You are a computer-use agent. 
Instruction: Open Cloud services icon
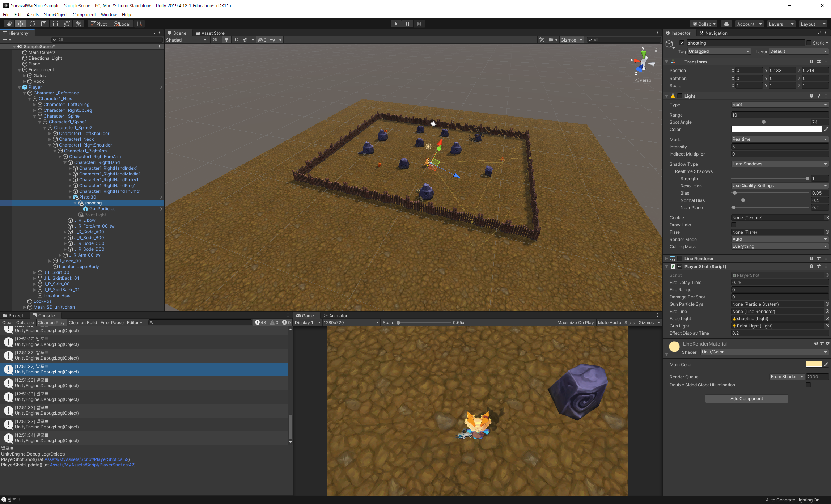(x=726, y=24)
